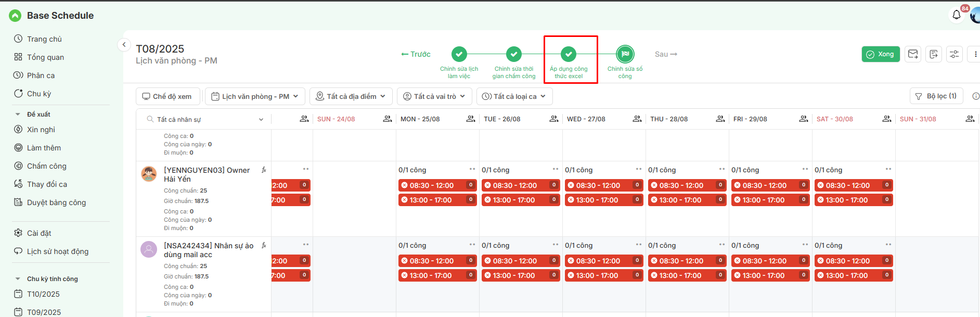Click the mail icon next to Xong
Image resolution: width=980 pixels, height=317 pixels.
click(913, 54)
